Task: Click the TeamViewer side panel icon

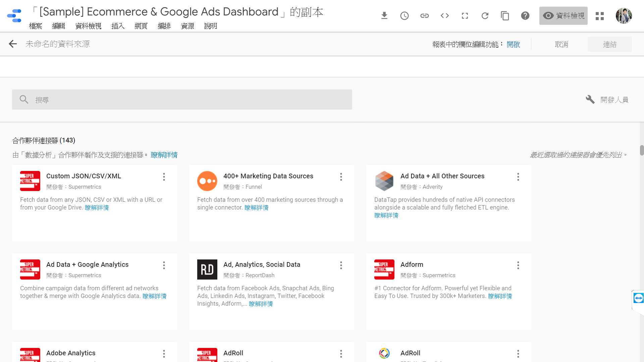Action: point(638,298)
